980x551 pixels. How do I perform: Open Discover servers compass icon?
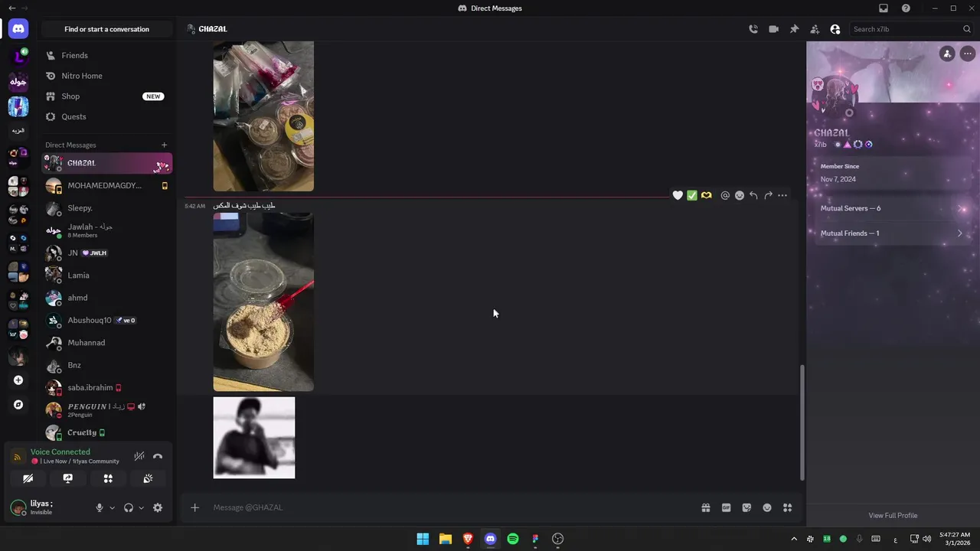click(x=18, y=405)
